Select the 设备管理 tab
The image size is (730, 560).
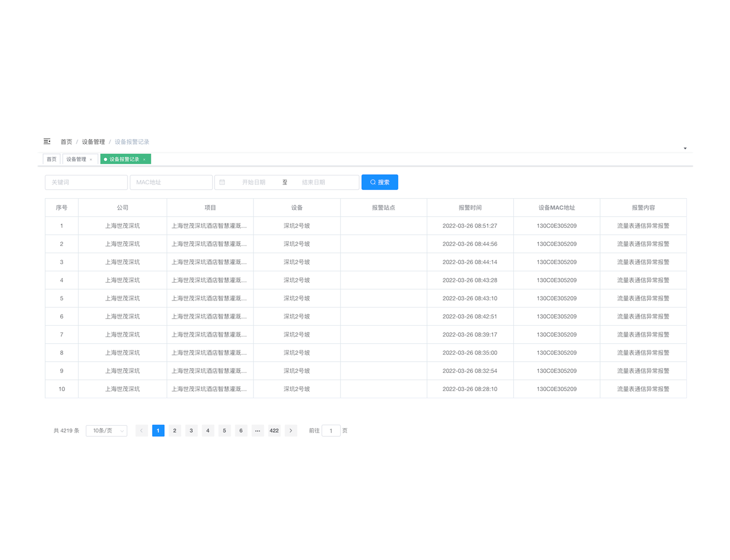(77, 159)
